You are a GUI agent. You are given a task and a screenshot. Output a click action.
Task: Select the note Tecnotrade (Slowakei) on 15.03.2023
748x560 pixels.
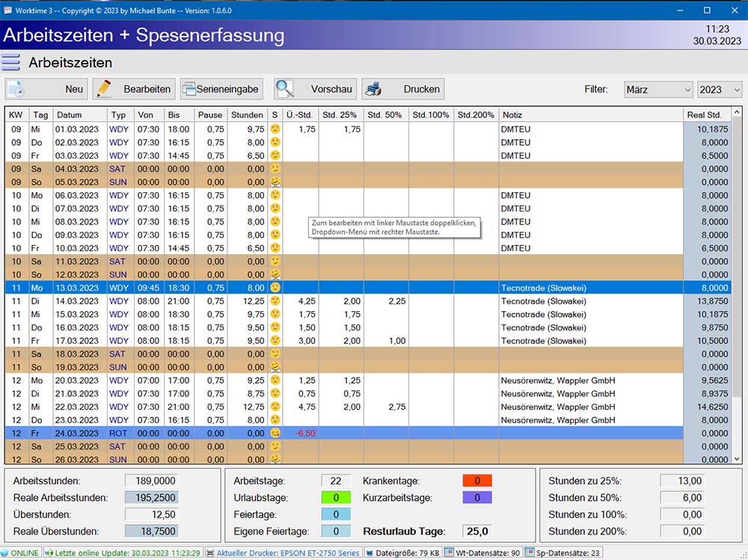pyautogui.click(x=543, y=315)
